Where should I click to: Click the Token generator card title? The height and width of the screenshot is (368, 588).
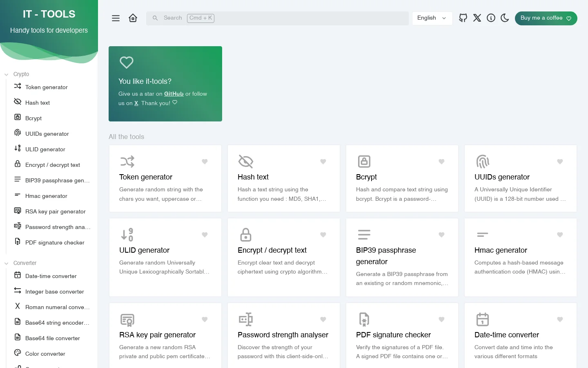coord(146,177)
